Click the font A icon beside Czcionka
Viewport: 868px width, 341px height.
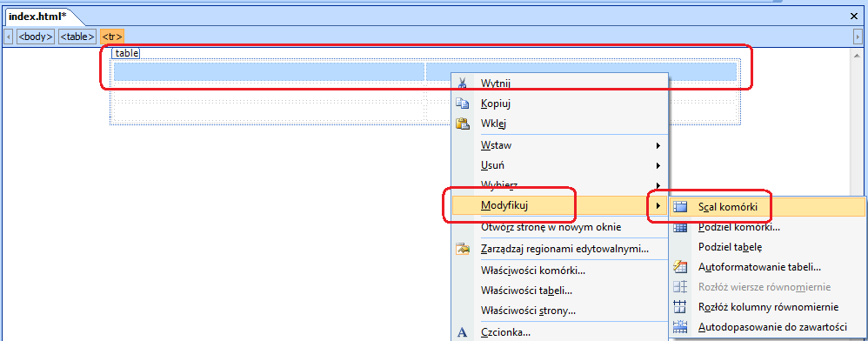pos(462,332)
